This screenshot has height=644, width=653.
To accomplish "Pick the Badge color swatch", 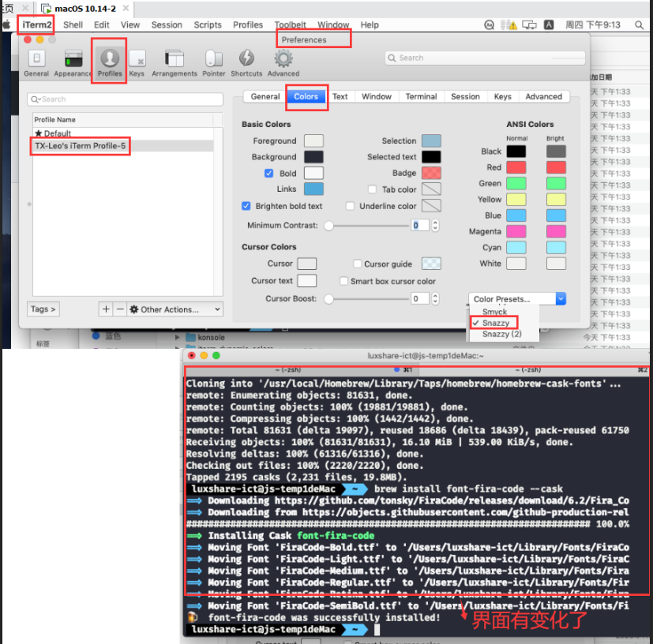I will click(431, 173).
